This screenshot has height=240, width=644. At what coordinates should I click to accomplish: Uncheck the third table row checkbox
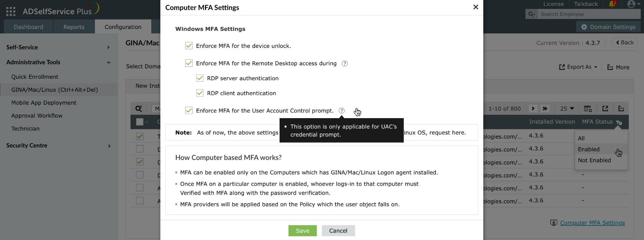[140, 162]
